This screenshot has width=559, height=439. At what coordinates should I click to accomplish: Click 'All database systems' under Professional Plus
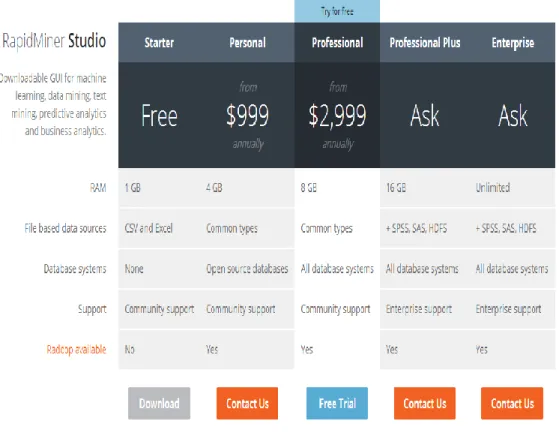[422, 269]
